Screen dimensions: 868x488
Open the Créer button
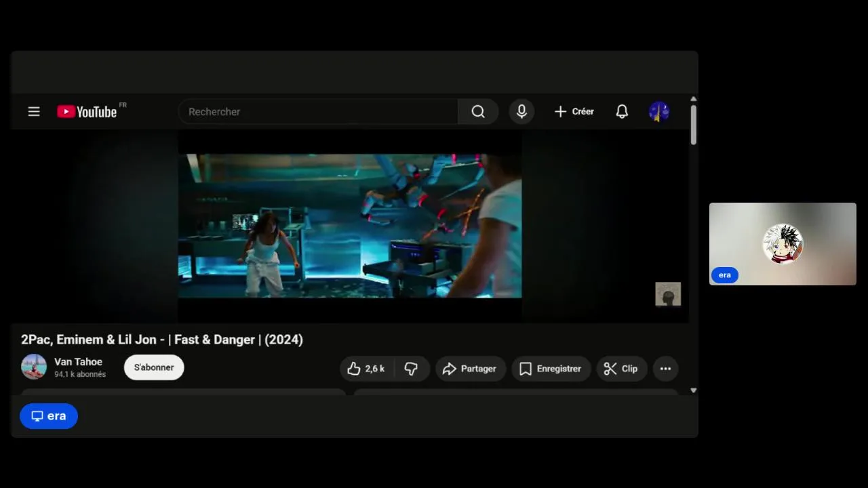point(574,112)
